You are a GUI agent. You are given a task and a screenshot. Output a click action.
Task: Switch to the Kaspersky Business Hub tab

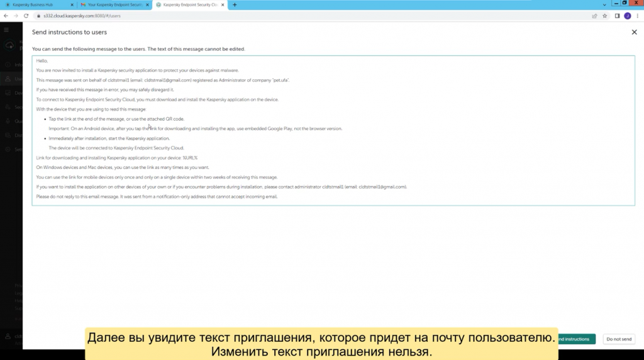[x=33, y=4]
